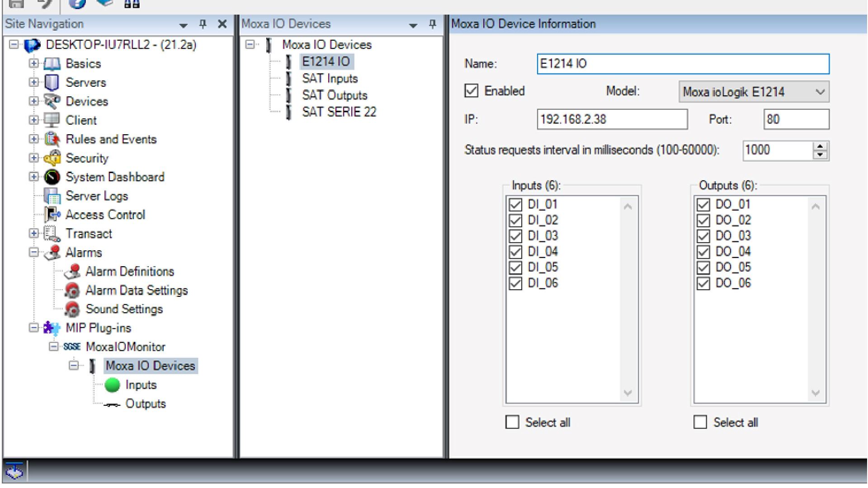This screenshot has width=868, height=488.
Task: Uncheck input DI_06
Action: (x=515, y=283)
